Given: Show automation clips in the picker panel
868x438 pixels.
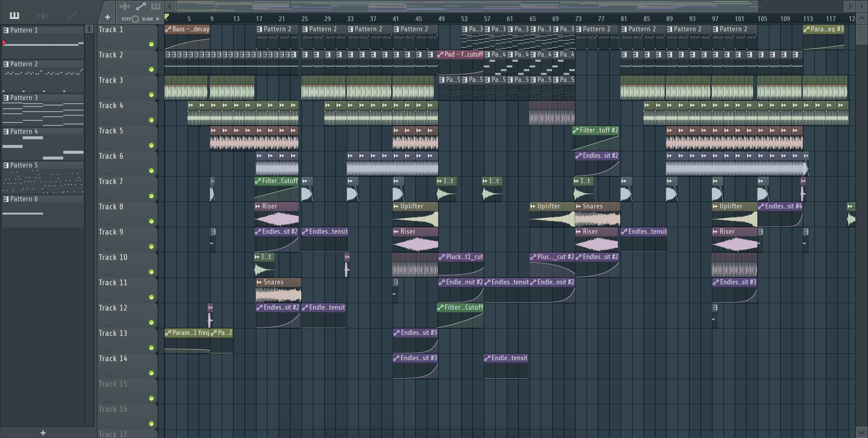Looking at the screenshot, I should coord(72,15).
